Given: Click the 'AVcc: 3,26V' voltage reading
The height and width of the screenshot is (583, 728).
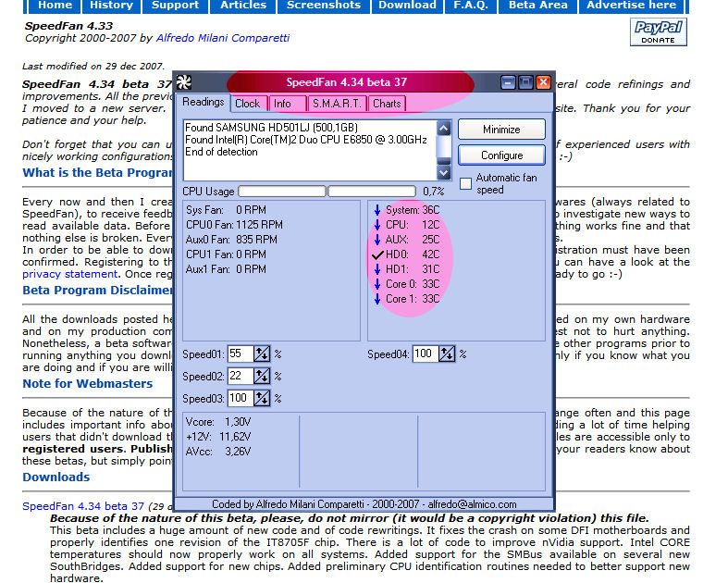Looking at the screenshot, I should [217, 452].
